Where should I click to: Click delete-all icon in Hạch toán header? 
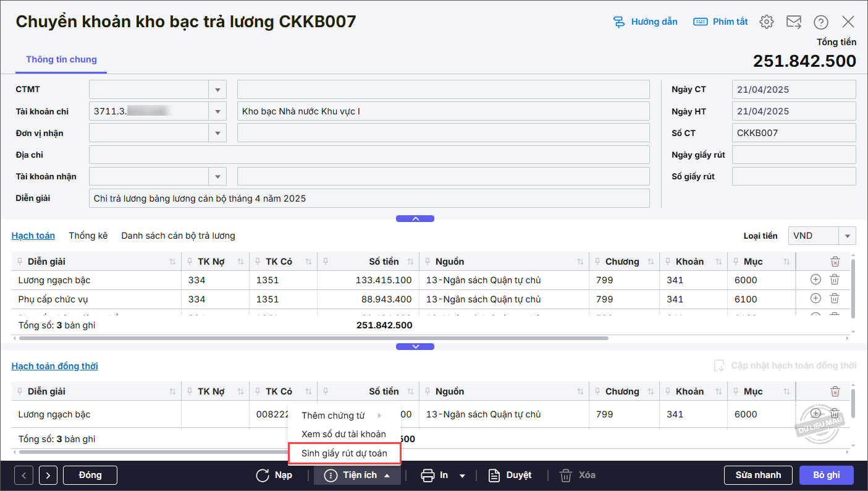(835, 262)
